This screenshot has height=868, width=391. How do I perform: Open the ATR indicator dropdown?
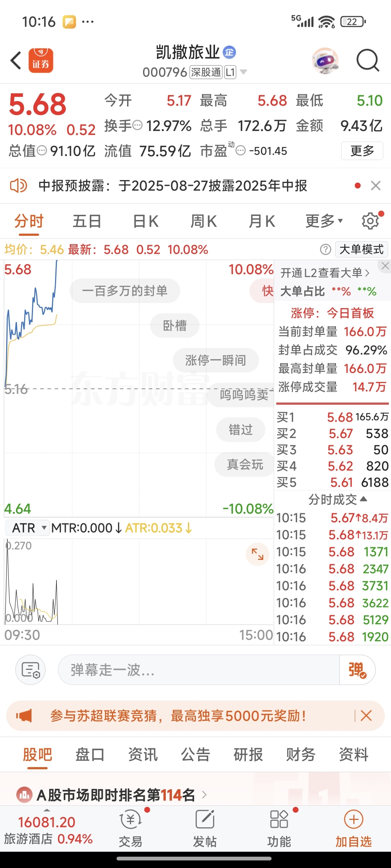(x=28, y=528)
